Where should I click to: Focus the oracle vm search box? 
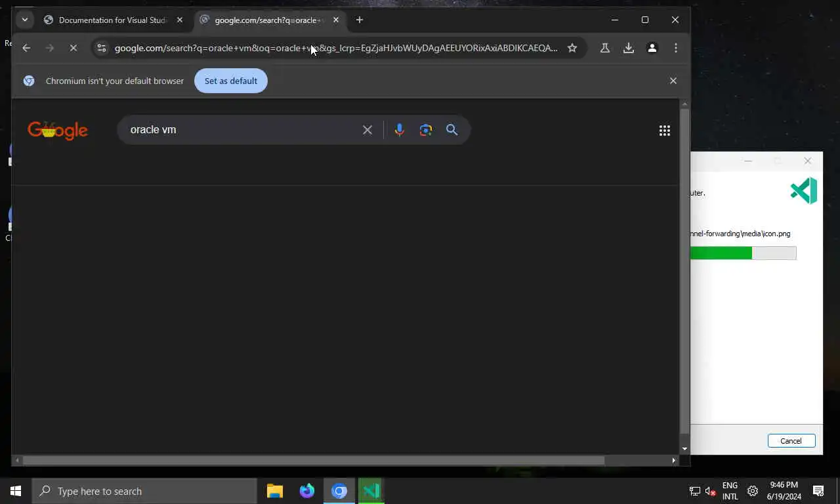click(241, 130)
